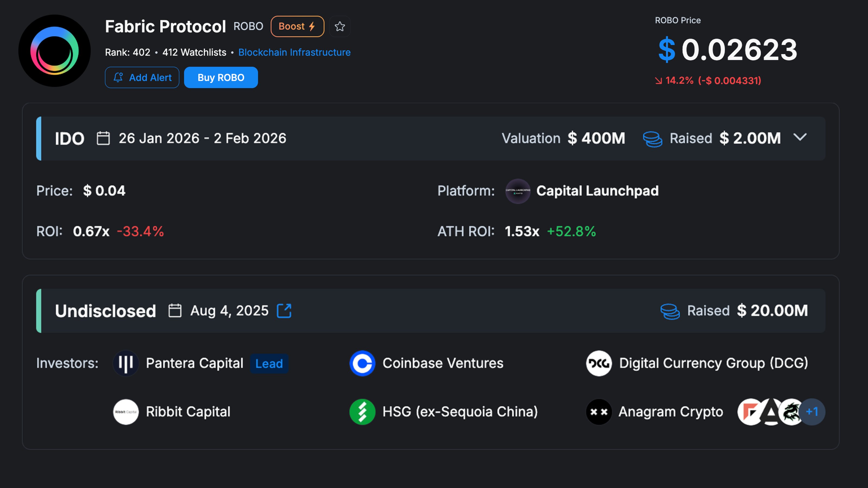Viewport: 868px width, 488px height.
Task: Open external link for Aug 4, 2025 round
Action: pyautogui.click(x=284, y=310)
